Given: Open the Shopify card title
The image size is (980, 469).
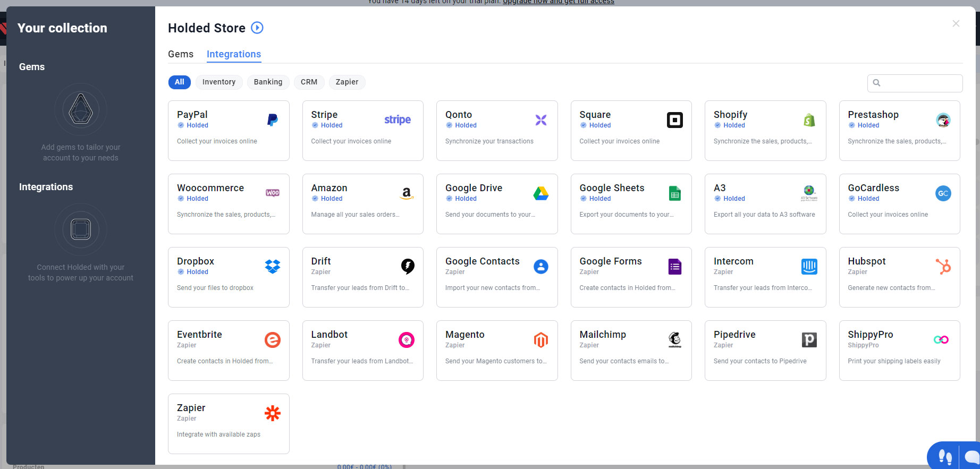Looking at the screenshot, I should tap(730, 115).
